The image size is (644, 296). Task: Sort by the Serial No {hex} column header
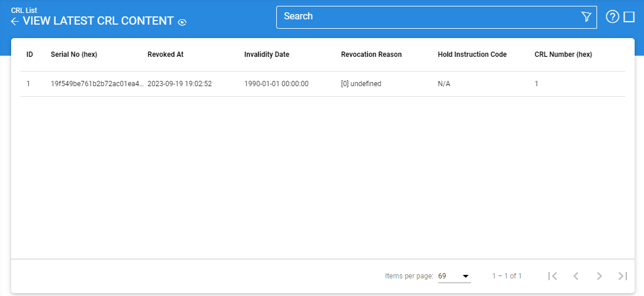[x=74, y=55]
